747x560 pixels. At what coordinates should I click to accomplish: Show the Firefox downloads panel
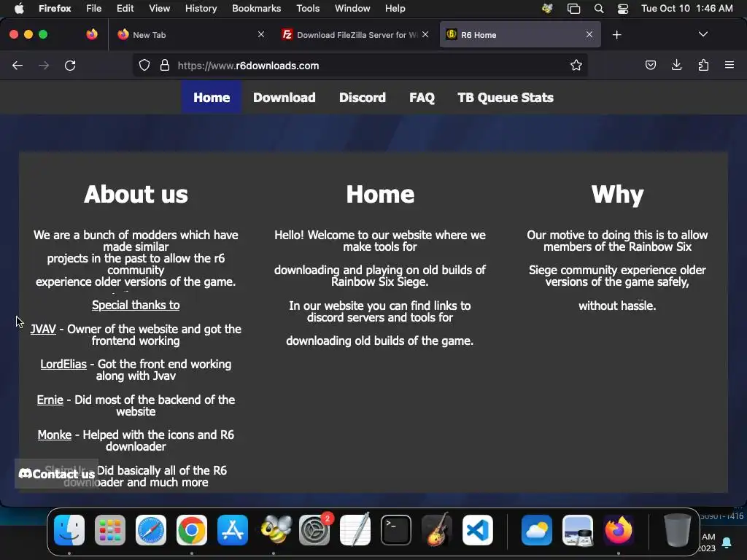point(676,65)
